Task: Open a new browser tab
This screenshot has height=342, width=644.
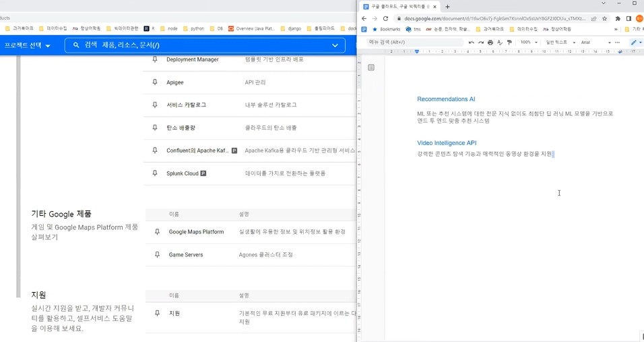Action: (x=447, y=7)
